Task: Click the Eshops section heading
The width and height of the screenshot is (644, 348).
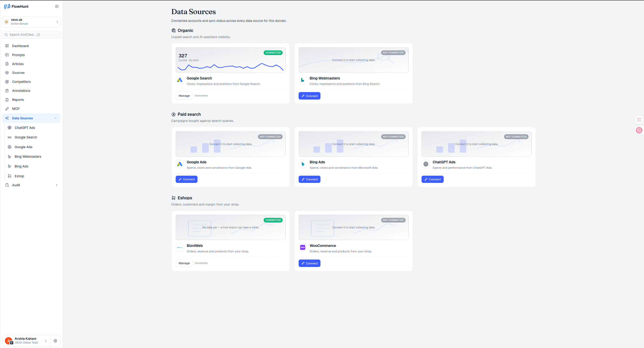Action: (x=185, y=198)
